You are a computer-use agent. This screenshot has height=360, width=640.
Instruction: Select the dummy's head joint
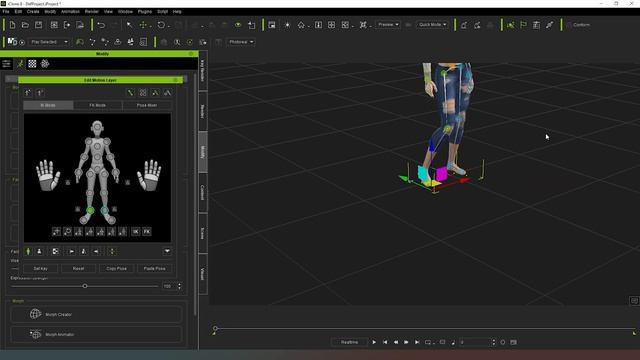coord(97,128)
